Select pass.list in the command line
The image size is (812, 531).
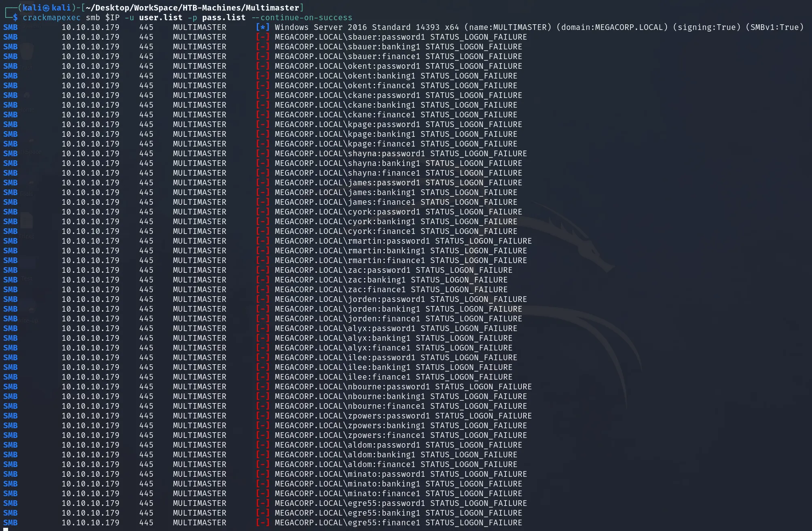224,17
